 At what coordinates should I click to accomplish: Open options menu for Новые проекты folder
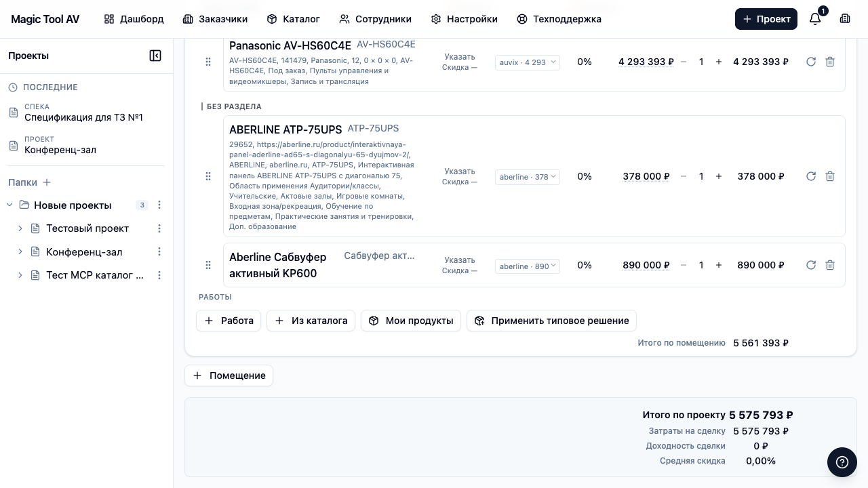pyautogui.click(x=159, y=205)
